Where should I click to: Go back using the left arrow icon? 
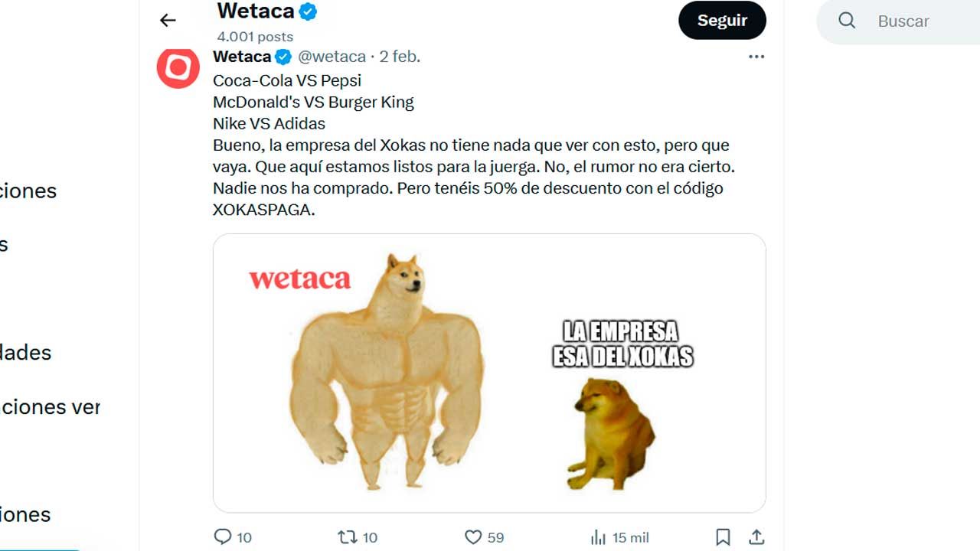click(168, 21)
